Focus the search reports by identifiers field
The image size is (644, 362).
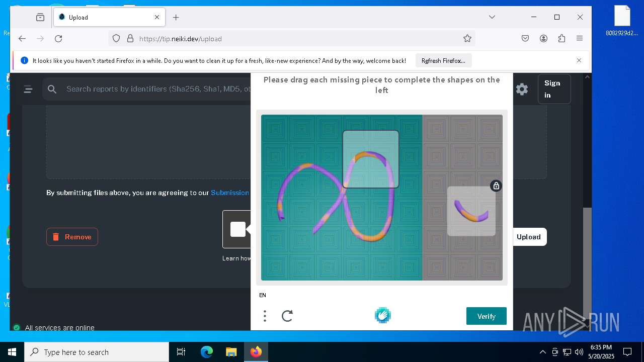coord(158,89)
